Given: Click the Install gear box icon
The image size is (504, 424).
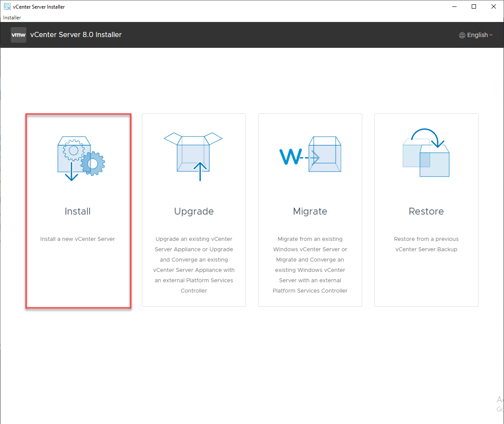Looking at the screenshot, I should point(81,159).
